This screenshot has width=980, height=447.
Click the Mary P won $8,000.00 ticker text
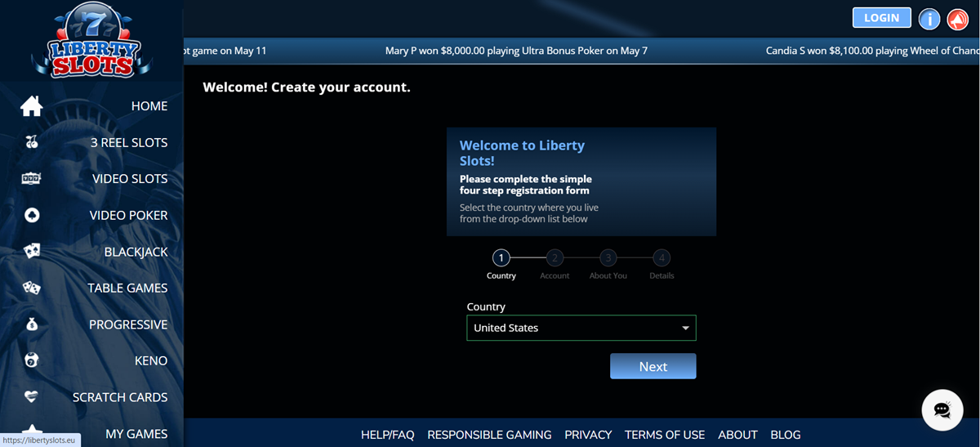click(x=516, y=51)
